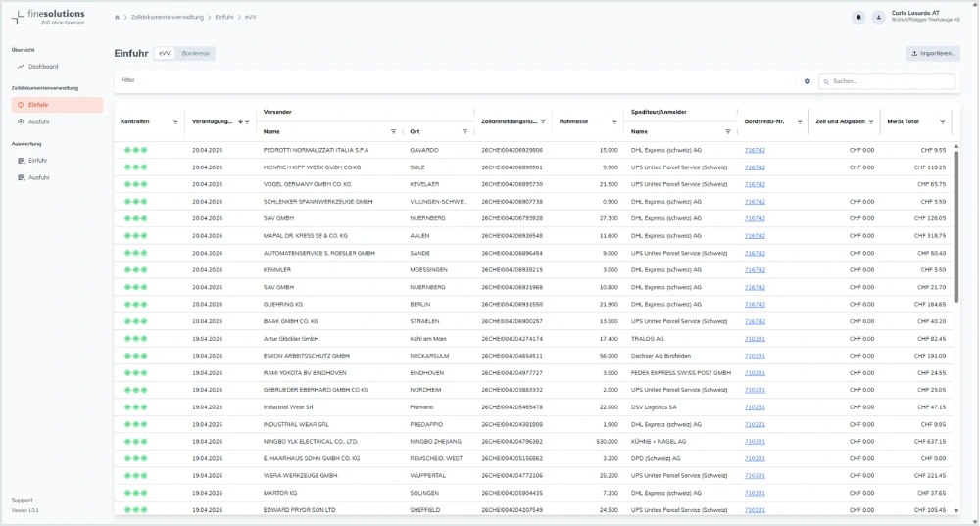Viewport: 980px width, 526px height.
Task: Click the Filter input bar
Action: point(455,80)
